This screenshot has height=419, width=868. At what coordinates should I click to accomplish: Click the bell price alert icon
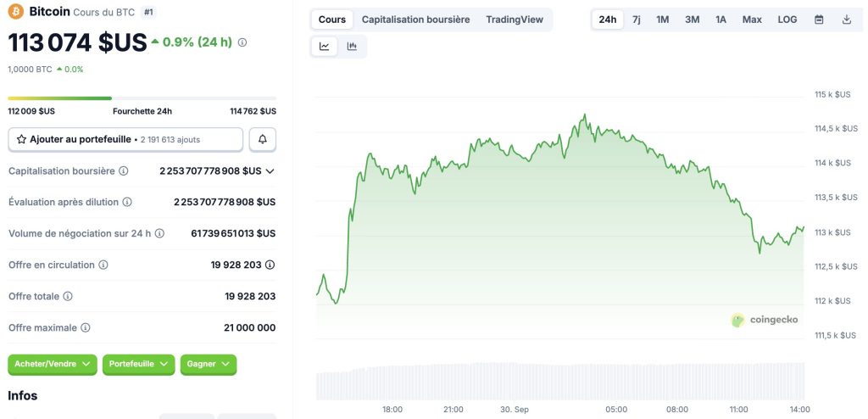tap(262, 139)
